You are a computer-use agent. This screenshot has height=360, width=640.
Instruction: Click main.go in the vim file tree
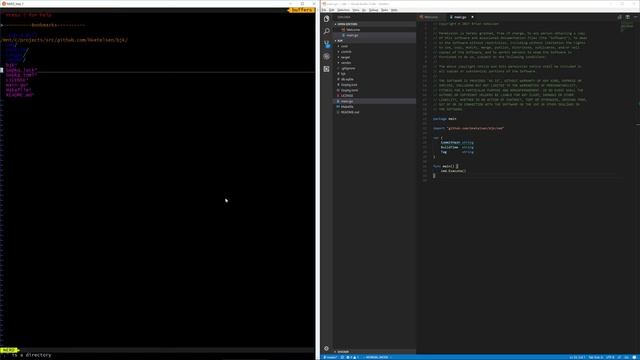[17, 85]
